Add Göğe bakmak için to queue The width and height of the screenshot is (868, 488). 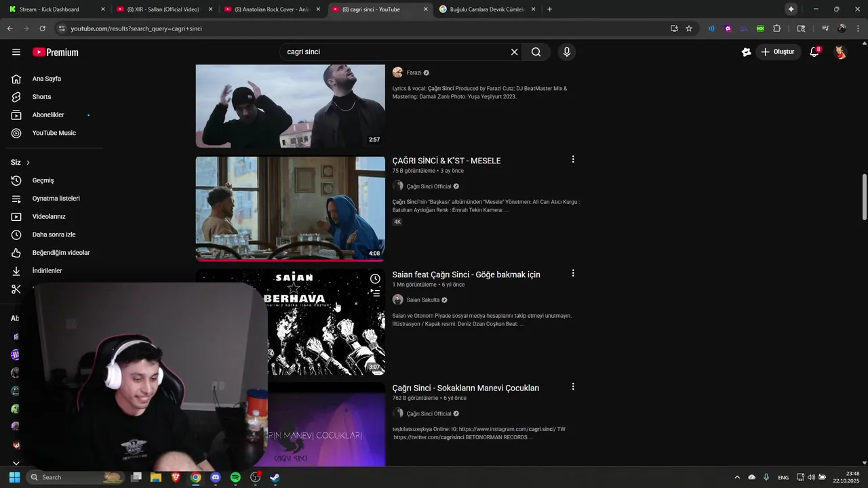(375, 293)
